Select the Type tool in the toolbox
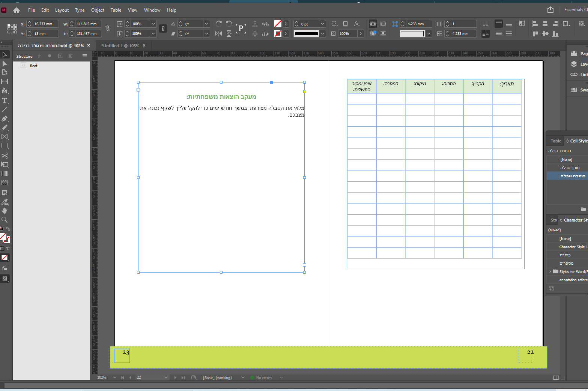Screen dimensions: 588x391 coord(5,100)
